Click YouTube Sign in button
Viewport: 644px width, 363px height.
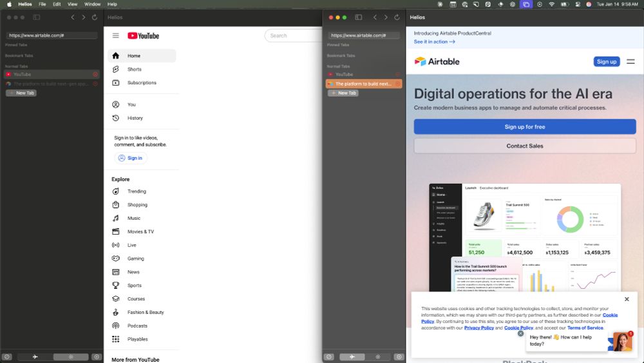131,158
